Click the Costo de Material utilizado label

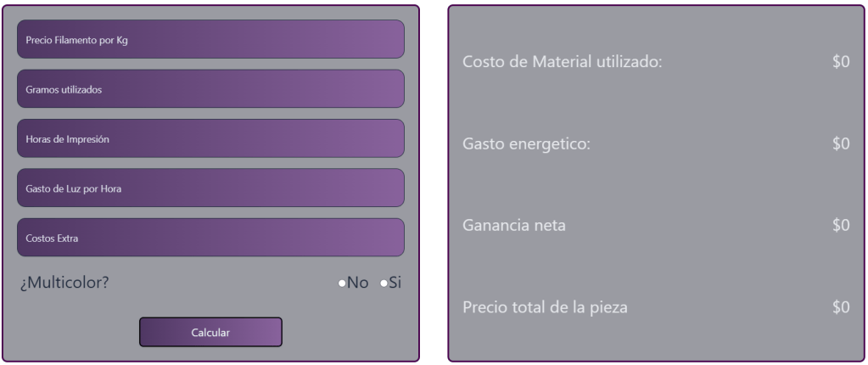[562, 62]
